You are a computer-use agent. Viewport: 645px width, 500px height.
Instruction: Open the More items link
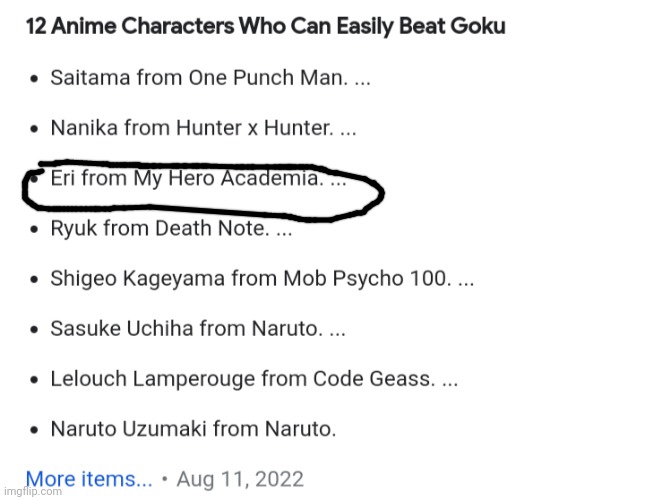click(x=89, y=479)
